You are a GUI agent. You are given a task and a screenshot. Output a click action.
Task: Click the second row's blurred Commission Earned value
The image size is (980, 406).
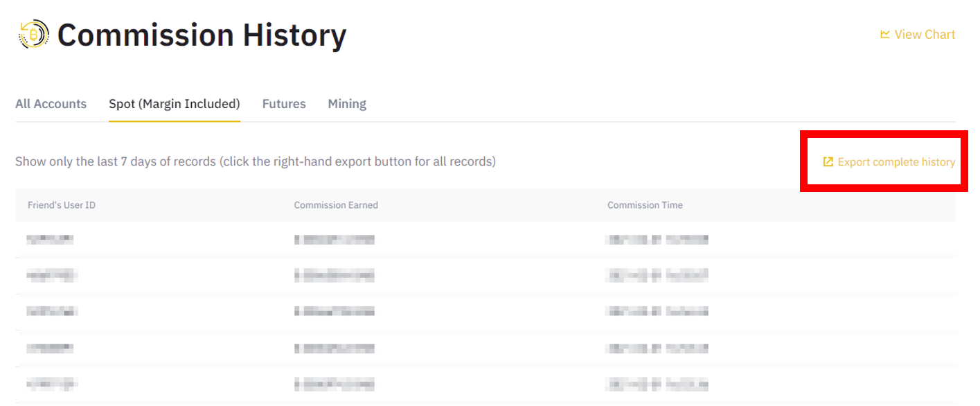coord(335,276)
